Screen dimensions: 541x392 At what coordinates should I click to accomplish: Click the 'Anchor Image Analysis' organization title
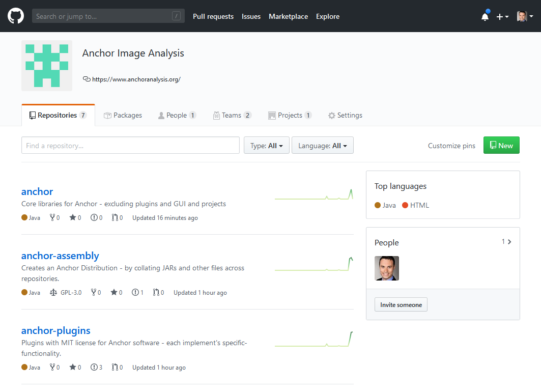click(133, 53)
